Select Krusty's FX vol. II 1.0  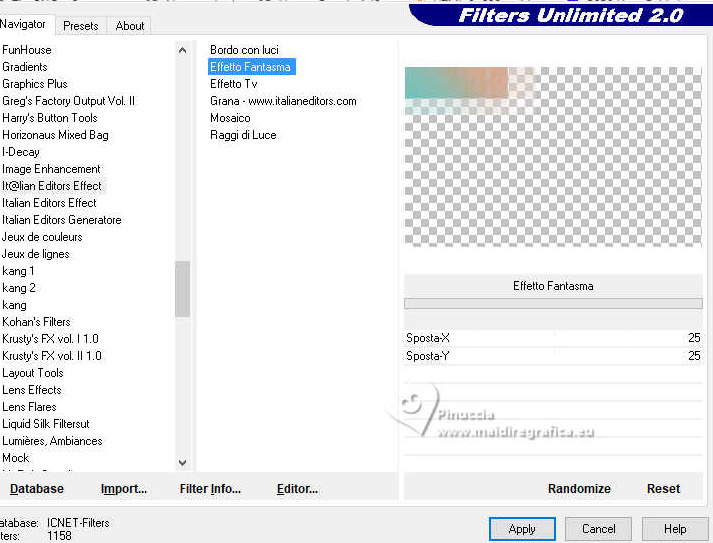click(x=52, y=356)
